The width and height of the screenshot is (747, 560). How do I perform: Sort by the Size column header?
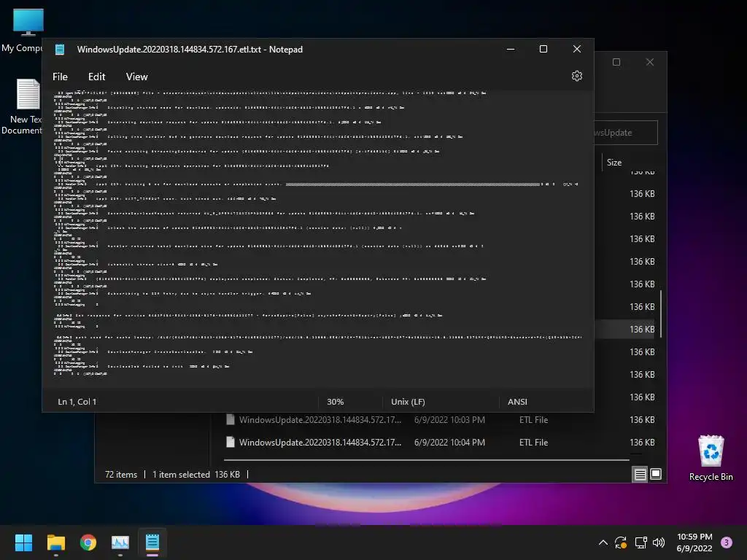(614, 163)
